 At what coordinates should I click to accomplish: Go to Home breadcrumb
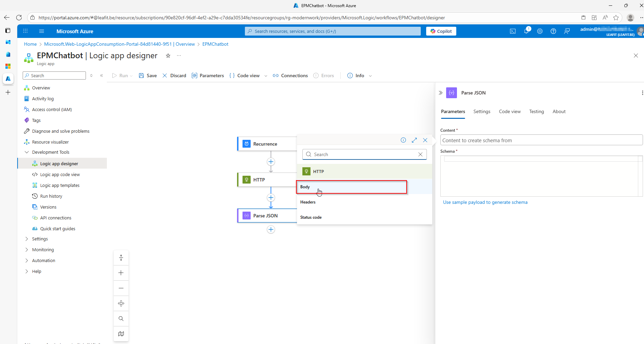(30, 44)
